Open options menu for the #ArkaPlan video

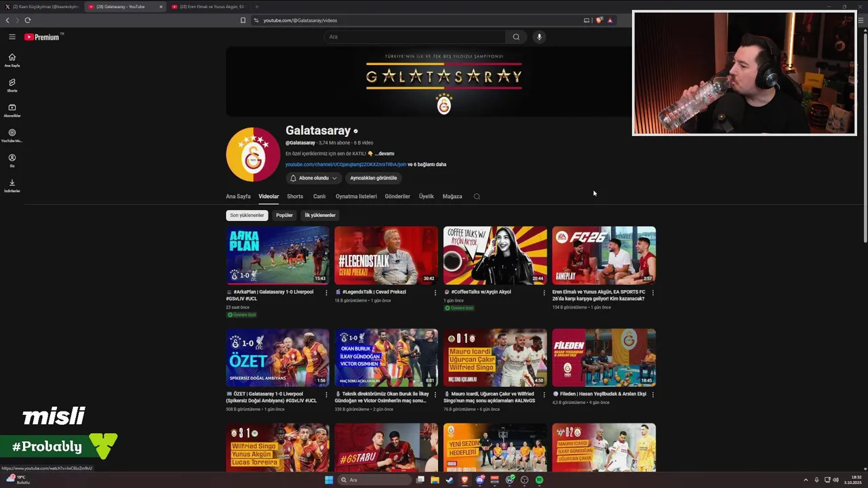(326, 293)
